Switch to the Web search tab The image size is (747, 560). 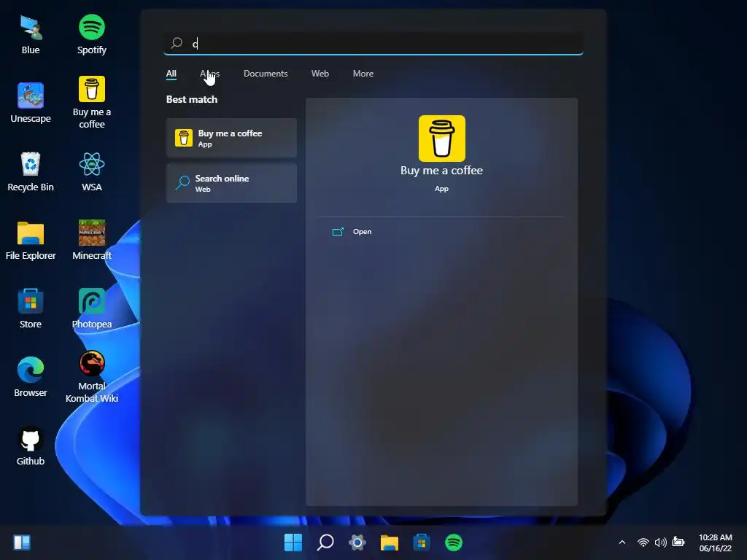(x=320, y=74)
